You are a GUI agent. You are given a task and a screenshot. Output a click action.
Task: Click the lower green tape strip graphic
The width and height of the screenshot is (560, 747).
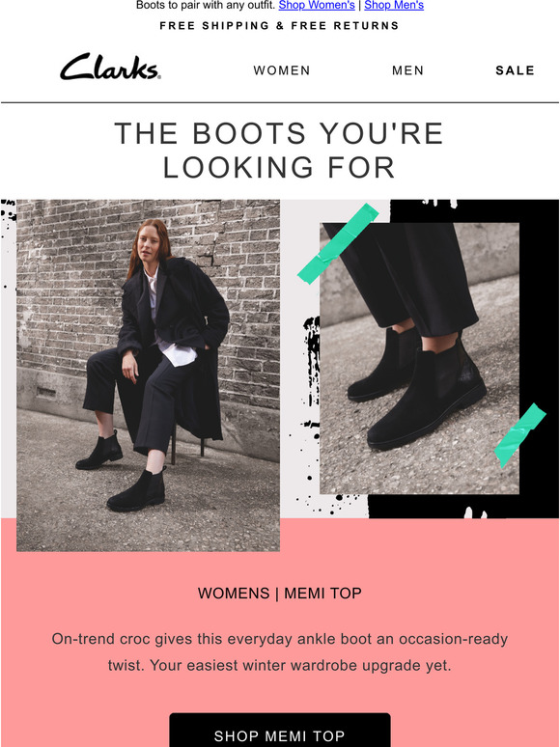pos(519,435)
